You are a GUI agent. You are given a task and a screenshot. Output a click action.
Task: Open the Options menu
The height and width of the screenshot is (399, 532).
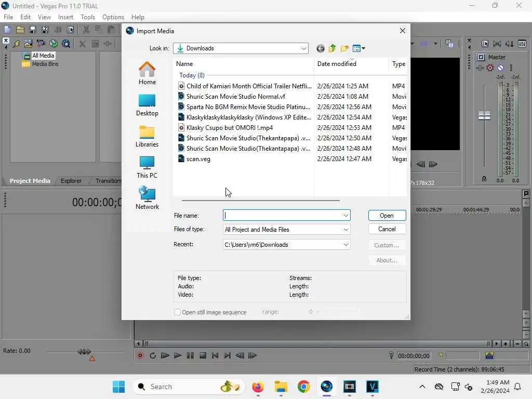(113, 17)
